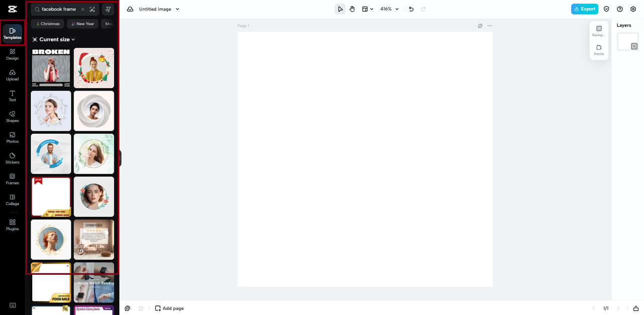Select the New Year category tag
644x315 pixels.
click(x=82, y=24)
